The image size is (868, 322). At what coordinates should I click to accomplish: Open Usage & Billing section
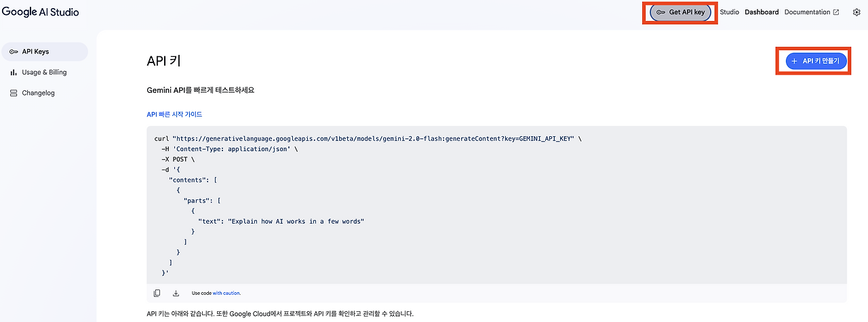(x=44, y=72)
